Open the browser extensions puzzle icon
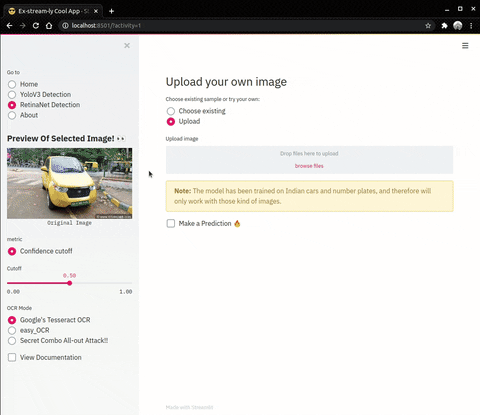Viewport: 480px width, 415px height. [444, 26]
